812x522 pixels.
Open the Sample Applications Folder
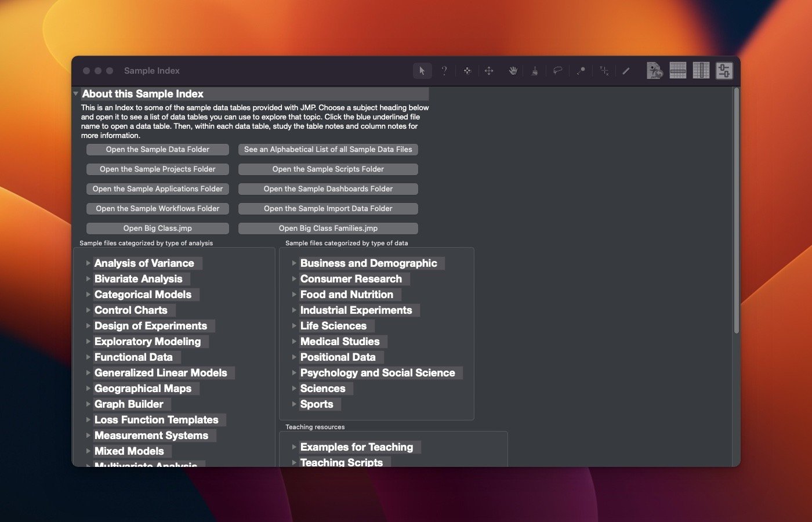click(x=158, y=189)
